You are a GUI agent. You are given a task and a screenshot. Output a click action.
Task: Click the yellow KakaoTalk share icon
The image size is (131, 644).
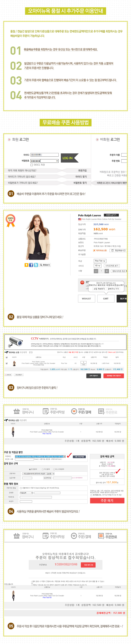[x=26, y=265]
